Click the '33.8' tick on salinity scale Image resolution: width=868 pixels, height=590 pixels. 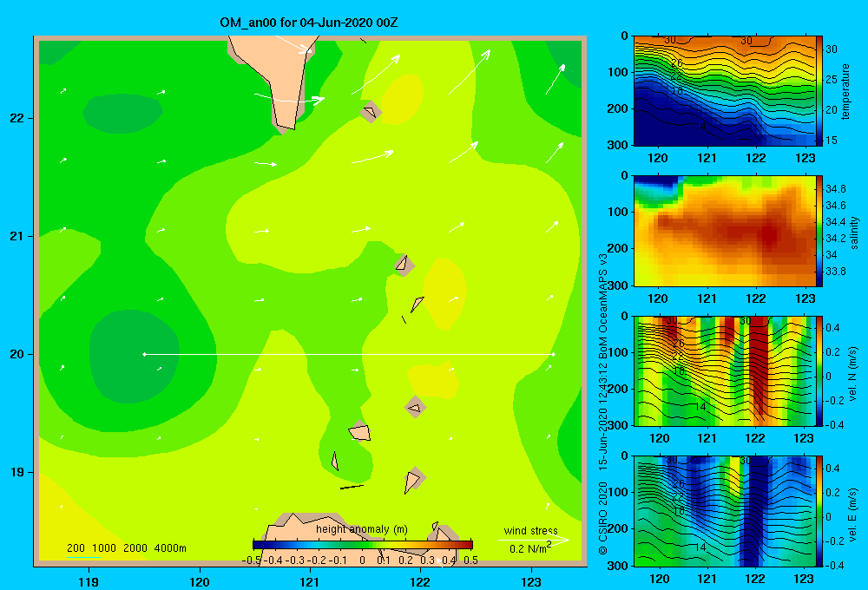click(x=835, y=272)
